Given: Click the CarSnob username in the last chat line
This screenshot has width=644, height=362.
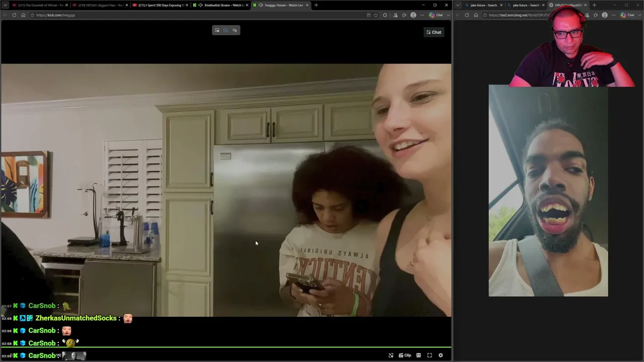Looking at the screenshot, I should [42, 355].
